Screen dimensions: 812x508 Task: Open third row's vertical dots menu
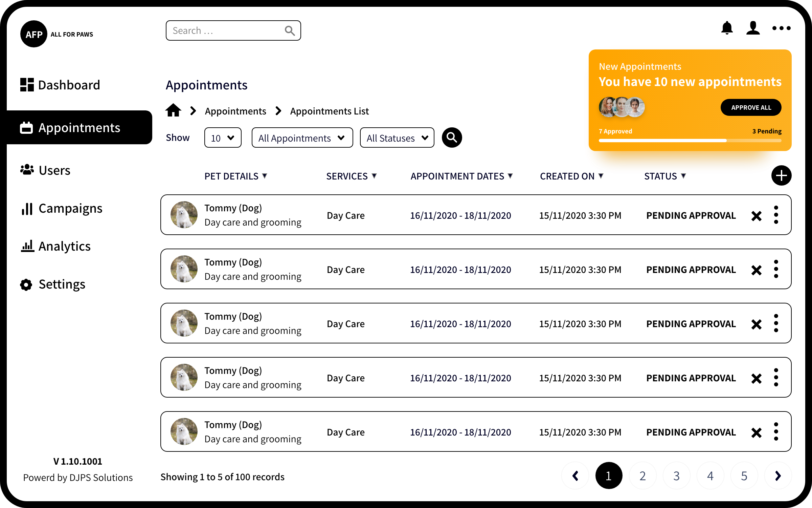pos(776,323)
